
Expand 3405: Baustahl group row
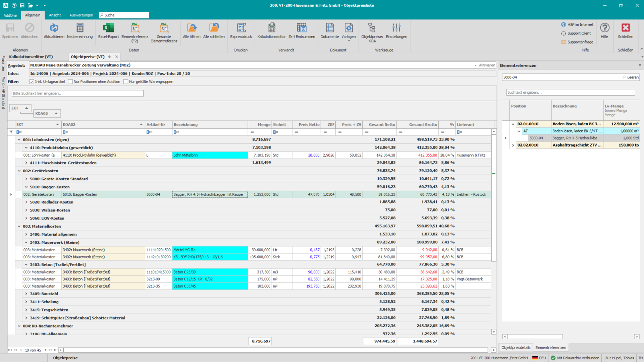point(26,294)
